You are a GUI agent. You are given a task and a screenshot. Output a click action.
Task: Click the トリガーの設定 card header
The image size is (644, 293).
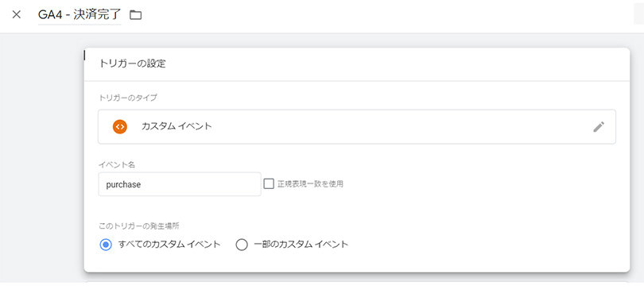coord(357,64)
